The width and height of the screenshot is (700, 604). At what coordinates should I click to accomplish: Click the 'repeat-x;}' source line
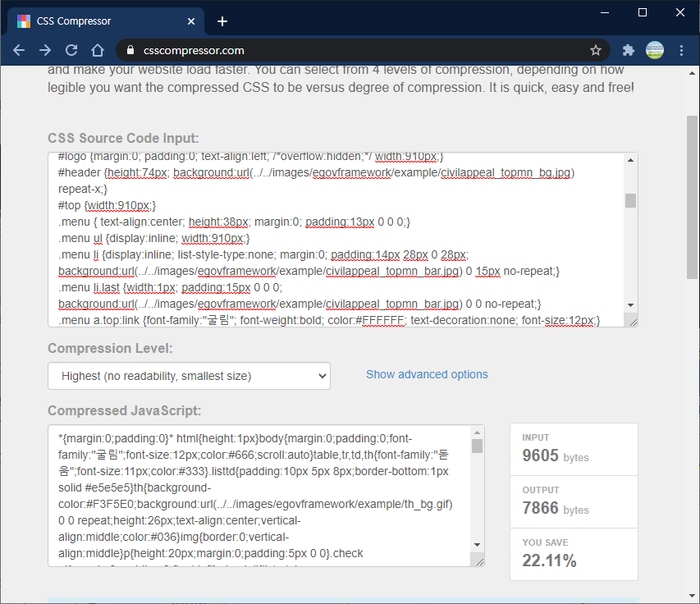83,189
